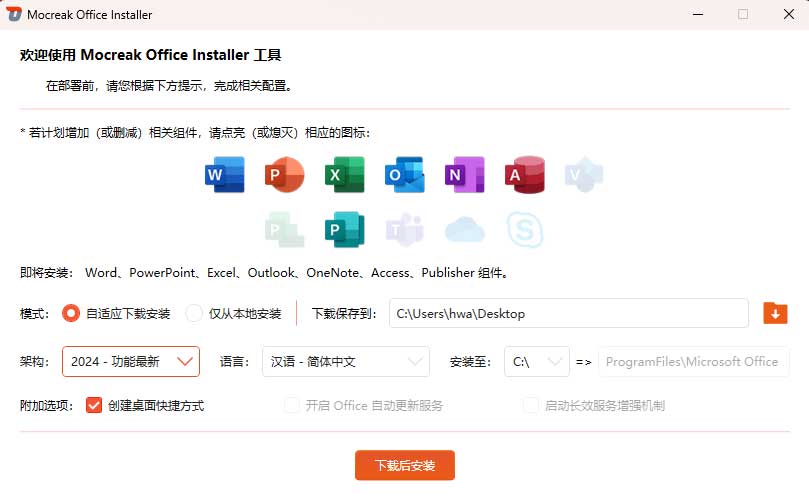This screenshot has height=499, width=809.
Task: Click the download path field C:\Users\hwa\Desktop
Action: [569, 313]
